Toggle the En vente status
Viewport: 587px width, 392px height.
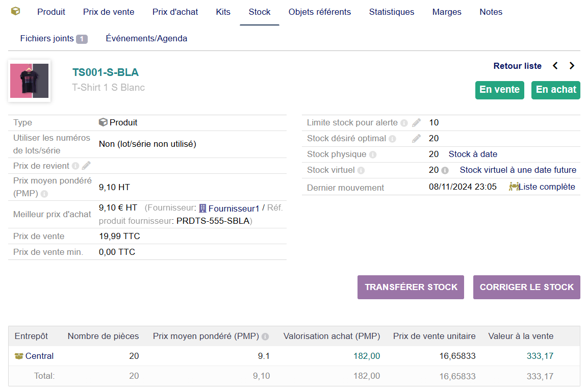click(499, 90)
